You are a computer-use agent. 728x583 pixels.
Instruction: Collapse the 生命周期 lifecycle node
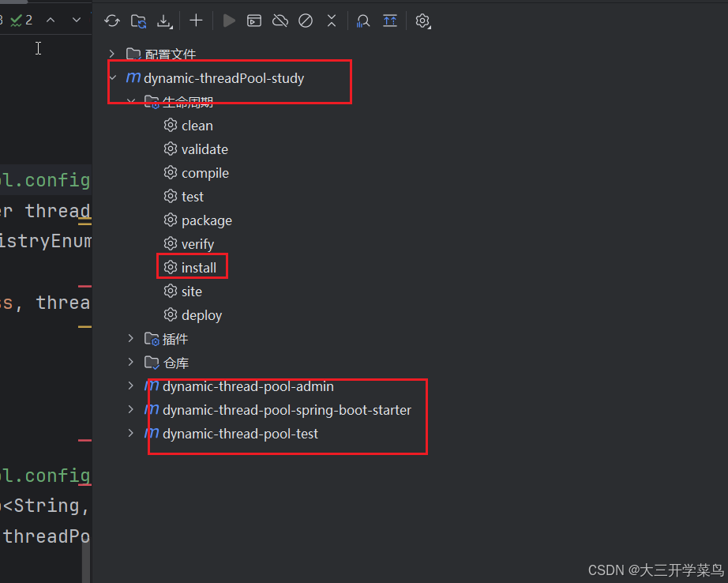click(131, 101)
